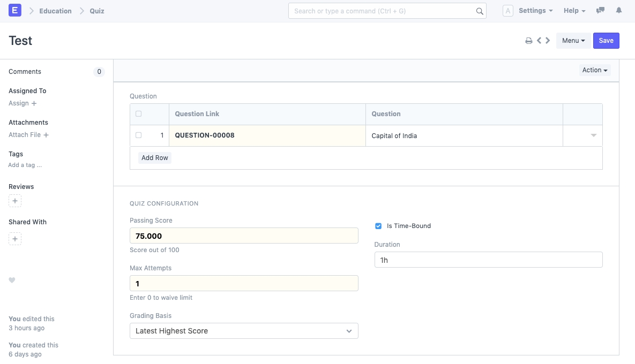Open the chat messages icon
This screenshot has width=635, height=364.
click(x=601, y=11)
